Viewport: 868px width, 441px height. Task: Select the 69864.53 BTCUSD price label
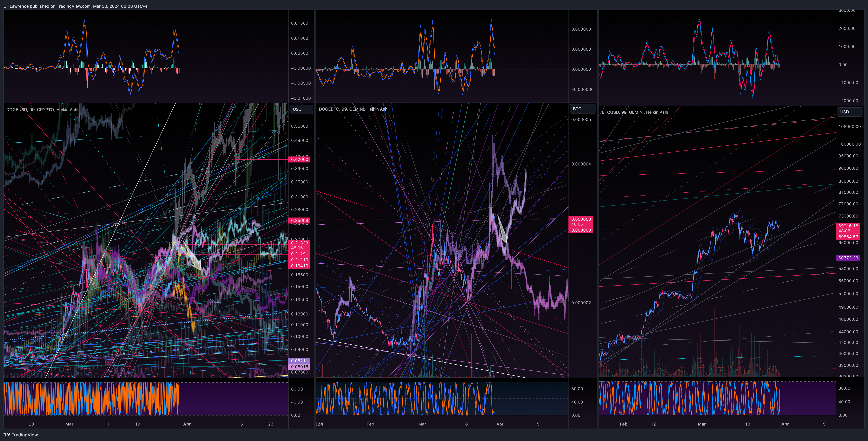848,237
